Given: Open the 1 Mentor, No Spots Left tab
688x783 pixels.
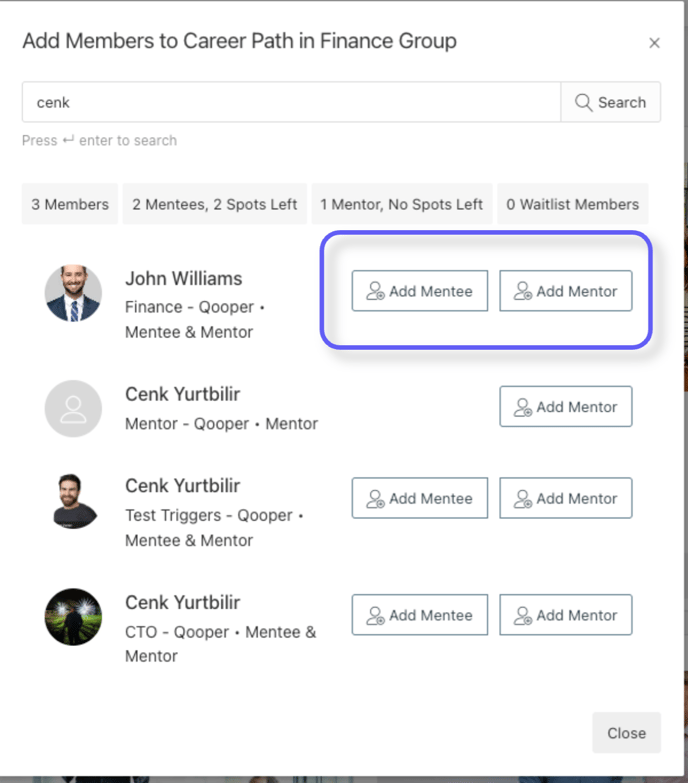Looking at the screenshot, I should click(401, 204).
